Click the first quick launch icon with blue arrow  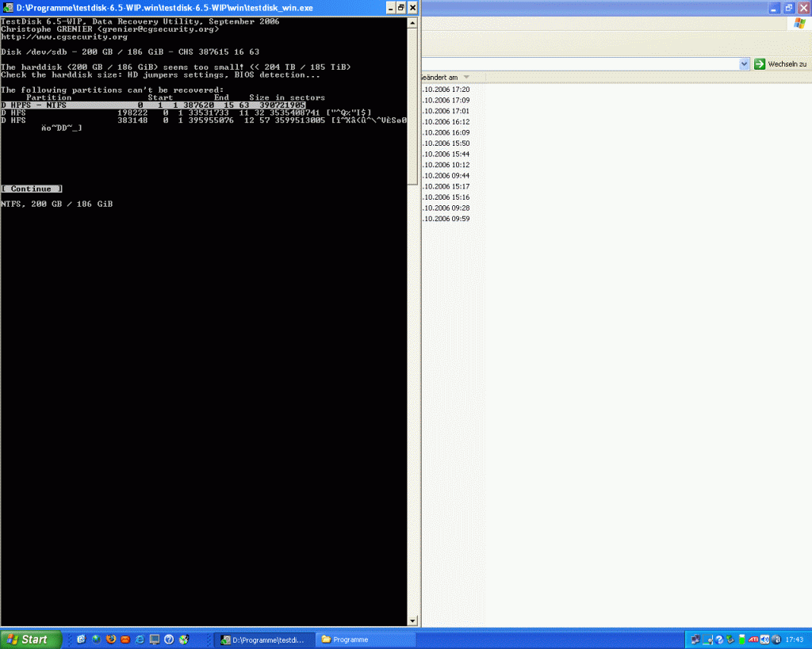click(x=82, y=639)
